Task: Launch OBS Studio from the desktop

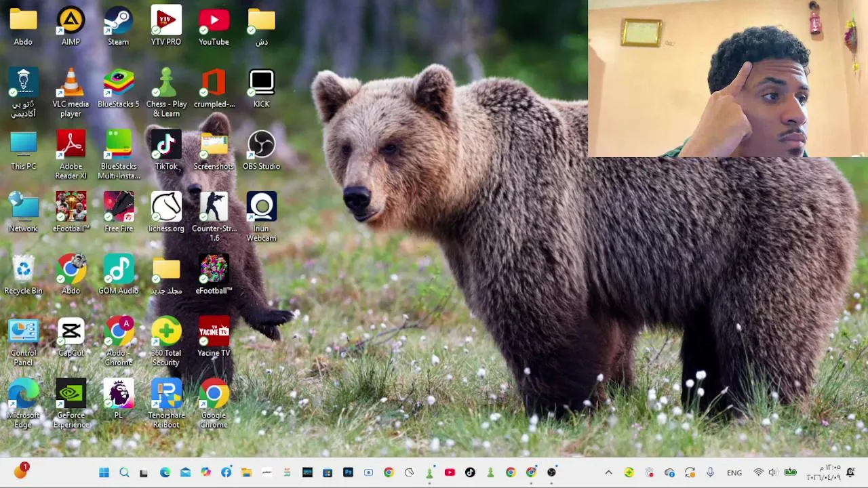Action: tap(261, 150)
